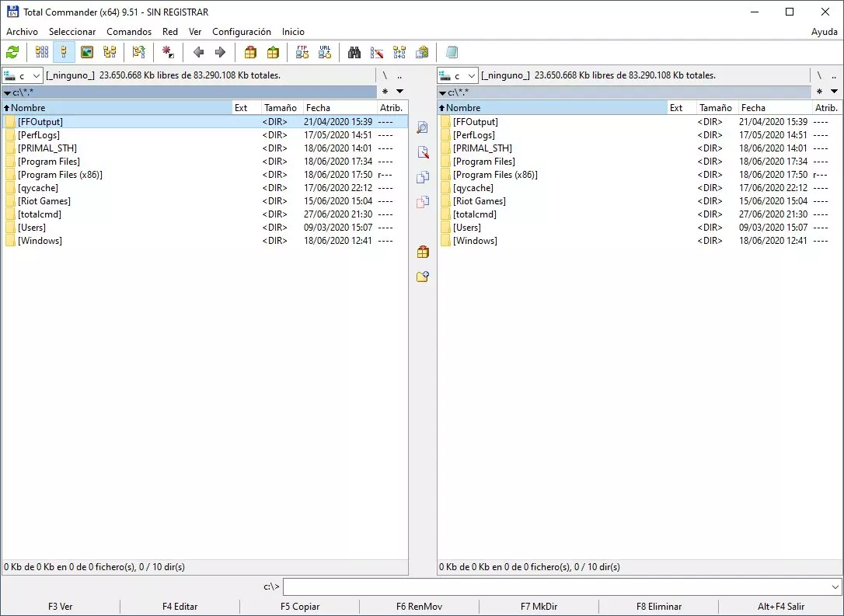Open the Comandos menu
This screenshot has height=616, width=844.
(x=128, y=32)
